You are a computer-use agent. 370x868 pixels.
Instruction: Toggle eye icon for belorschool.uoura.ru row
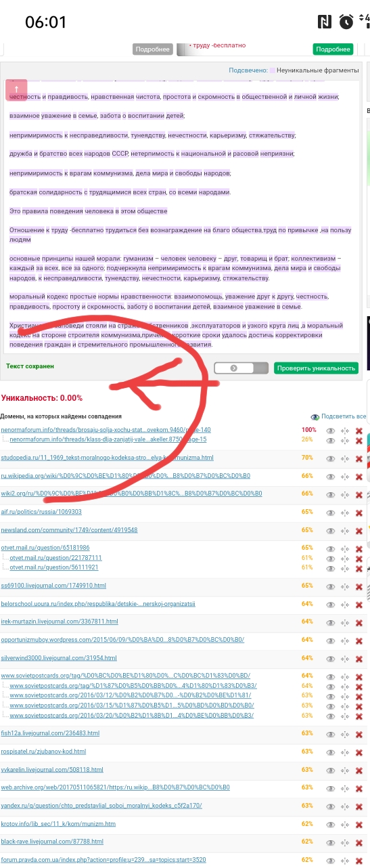(331, 604)
